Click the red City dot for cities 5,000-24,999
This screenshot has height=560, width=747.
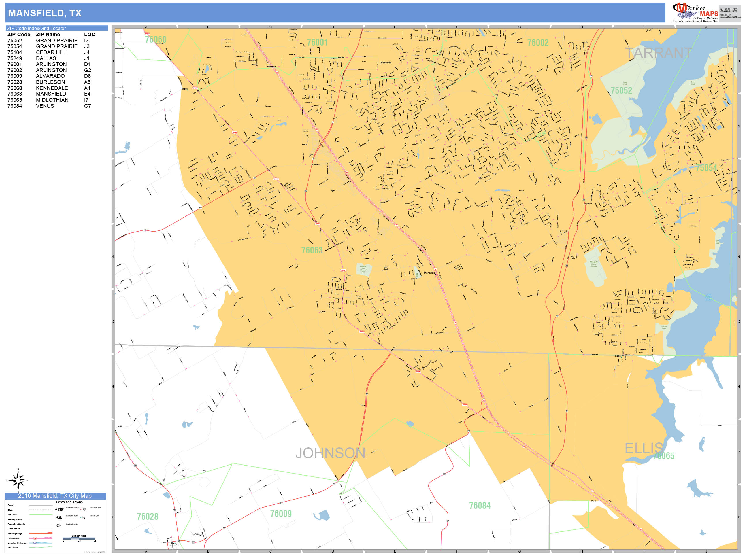(81, 509)
